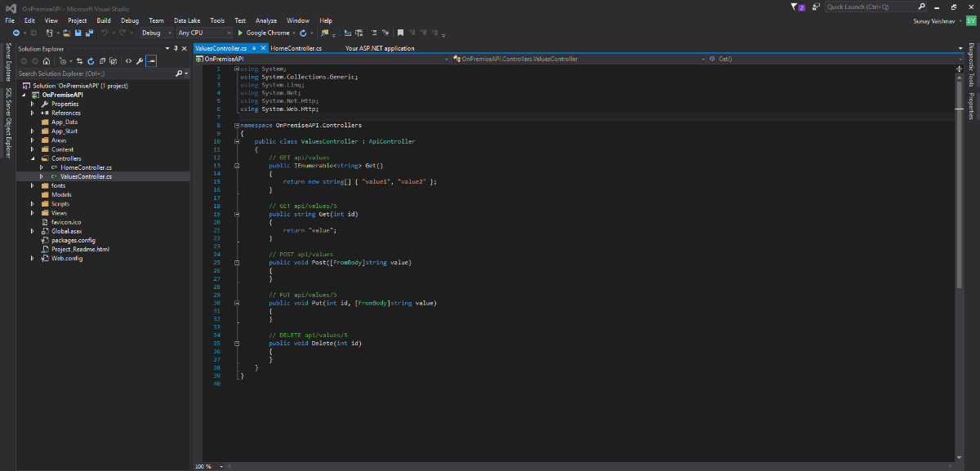Click the View Code icon in Solution Explorer
This screenshot has width=980, height=471.
click(128, 60)
